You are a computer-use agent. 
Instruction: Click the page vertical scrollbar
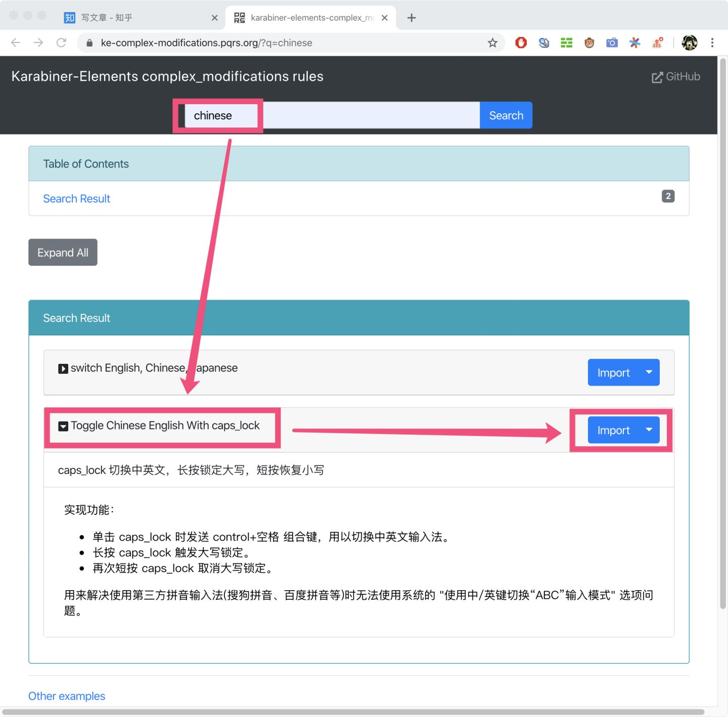click(723, 333)
